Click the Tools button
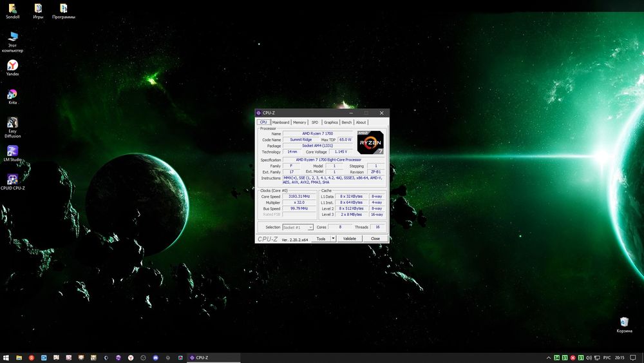The height and width of the screenshot is (363, 644). click(321, 239)
